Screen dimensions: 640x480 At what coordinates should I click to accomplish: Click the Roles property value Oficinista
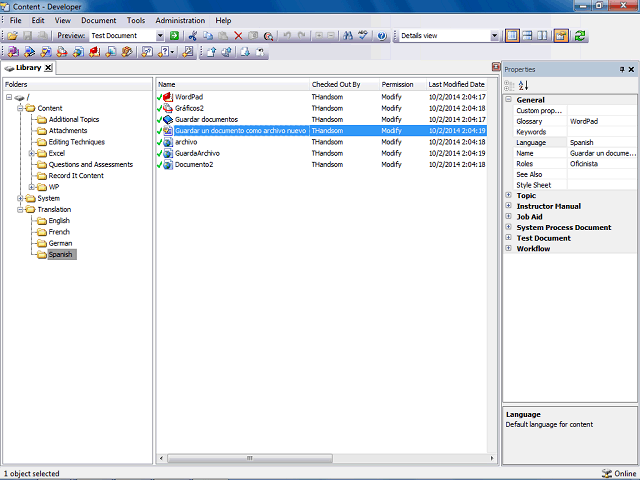click(602, 164)
